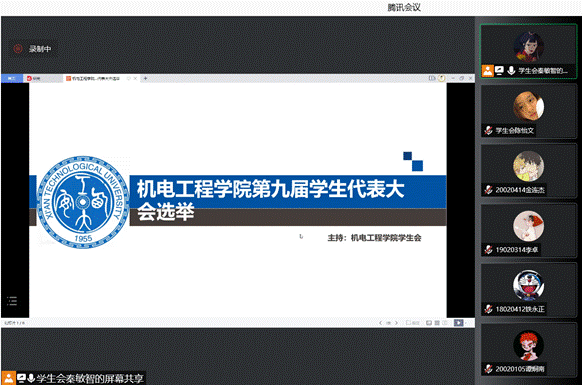The height and width of the screenshot is (385, 582).
Task: Click the red recording indicator icon
Action: point(17,49)
